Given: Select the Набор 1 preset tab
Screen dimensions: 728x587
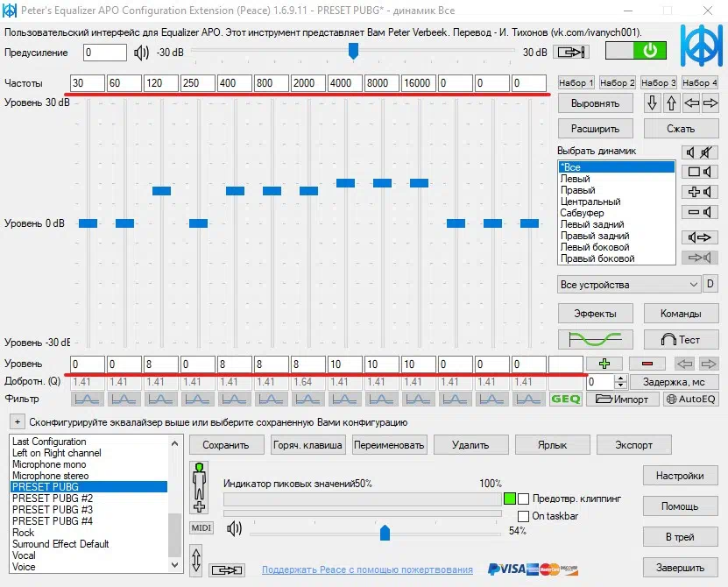Looking at the screenshot, I should pyautogui.click(x=576, y=82).
